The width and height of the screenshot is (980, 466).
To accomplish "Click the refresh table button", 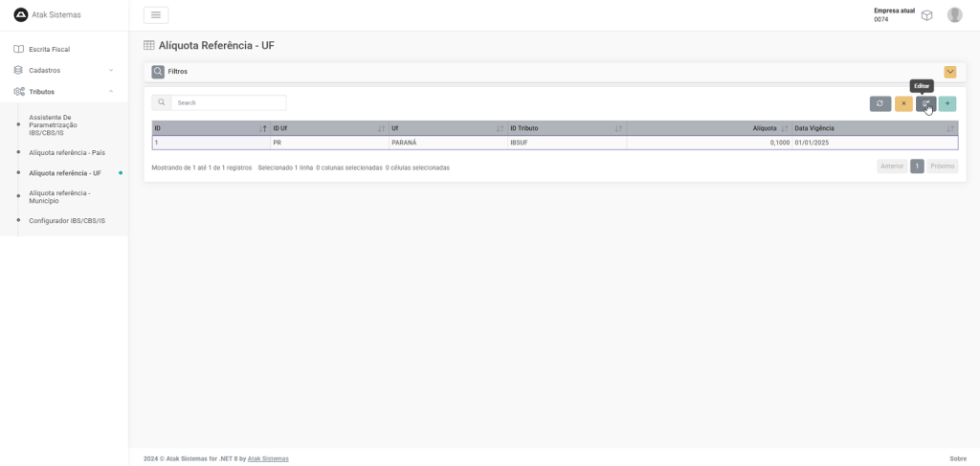I will point(880,103).
